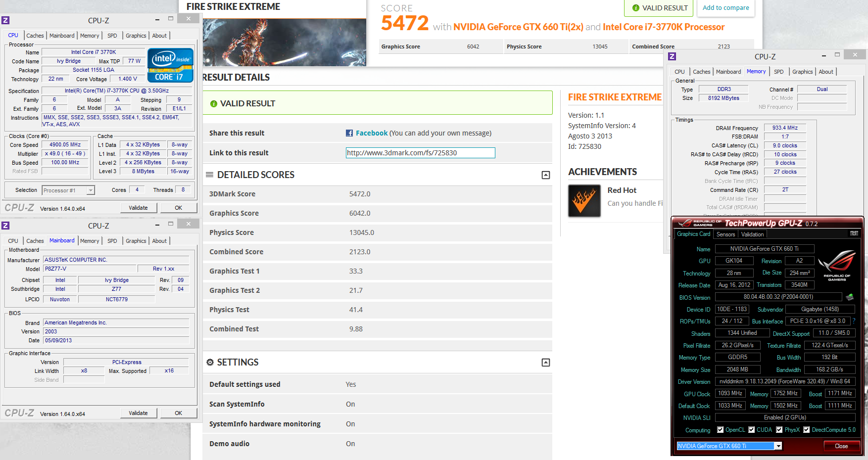Open the NVIDIA GeForce GTX 660 Ti(2x) link
This screenshot has height=460, width=868.
point(518,27)
